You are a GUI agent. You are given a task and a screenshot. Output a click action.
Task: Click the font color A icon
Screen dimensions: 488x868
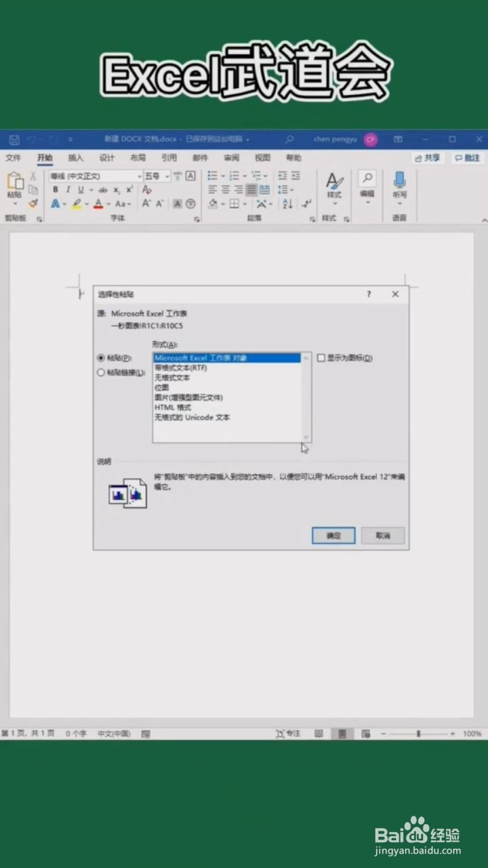98,203
